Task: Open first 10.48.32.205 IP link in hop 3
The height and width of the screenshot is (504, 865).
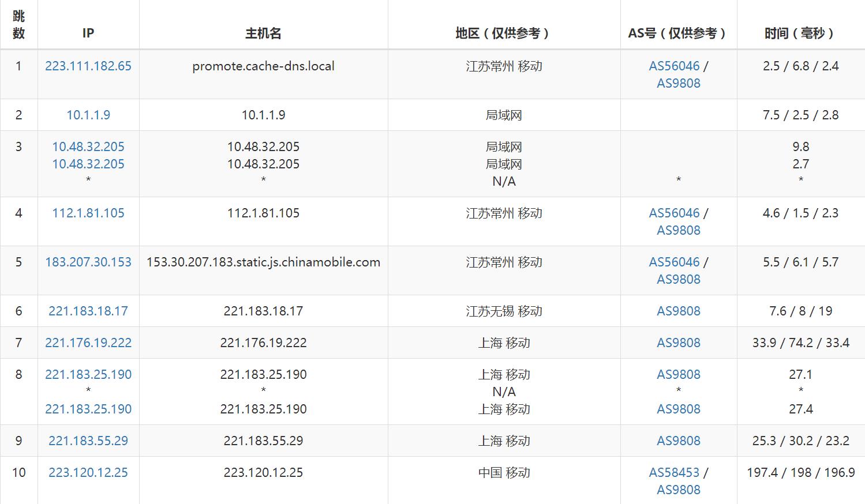Action: [88, 146]
